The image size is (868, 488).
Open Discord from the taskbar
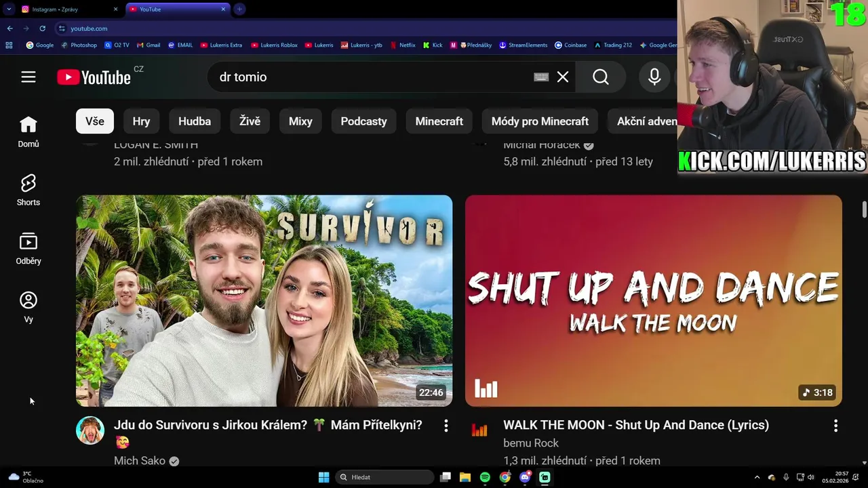pos(525,477)
